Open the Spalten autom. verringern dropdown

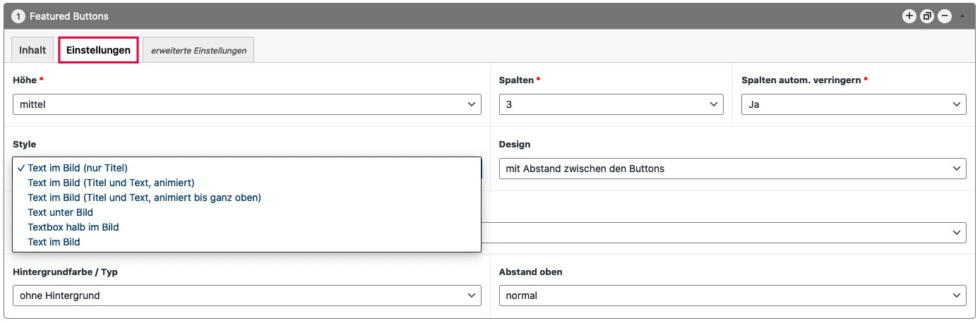tap(853, 104)
